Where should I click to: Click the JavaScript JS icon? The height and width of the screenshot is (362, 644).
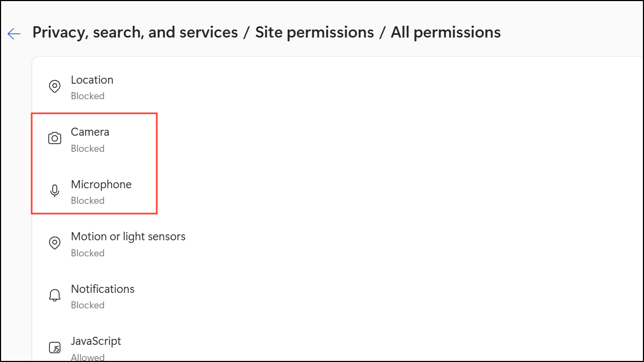point(54,348)
